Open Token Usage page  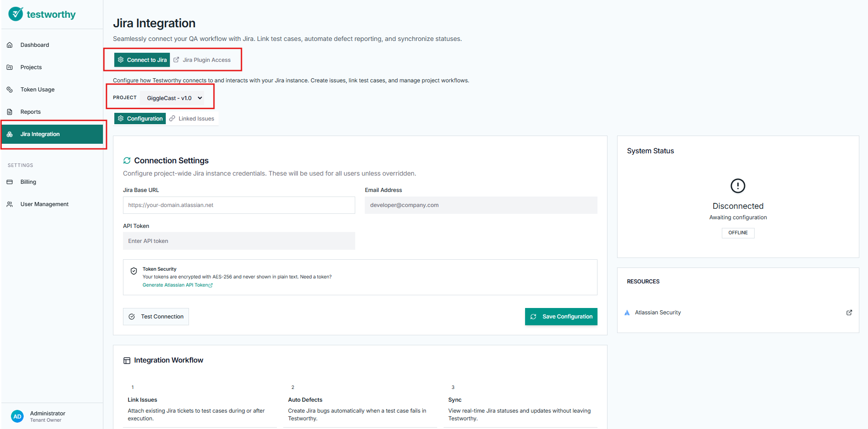[52, 90]
